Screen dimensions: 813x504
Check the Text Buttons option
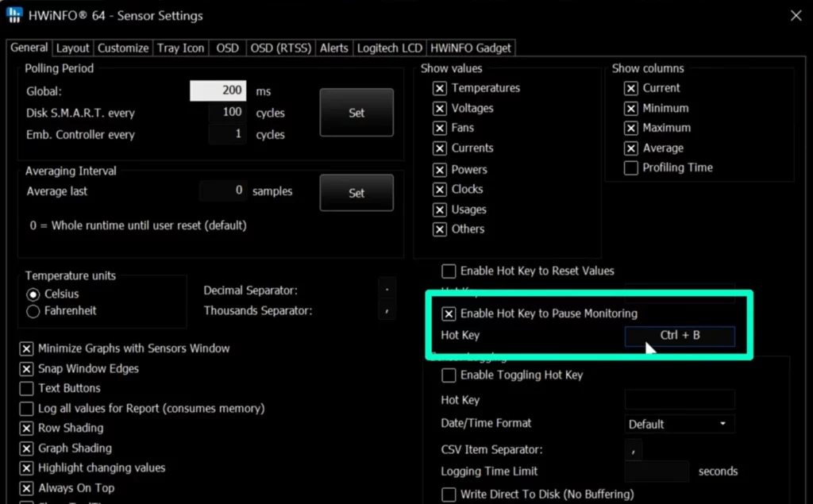coord(26,388)
